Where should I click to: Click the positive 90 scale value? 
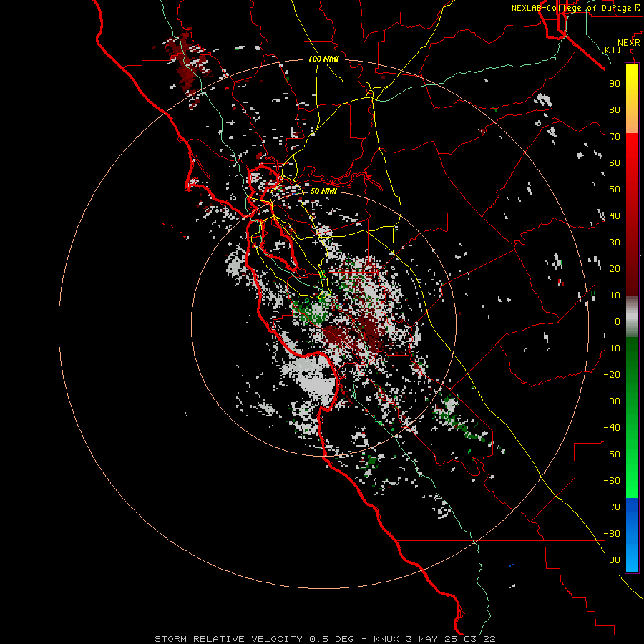[615, 84]
